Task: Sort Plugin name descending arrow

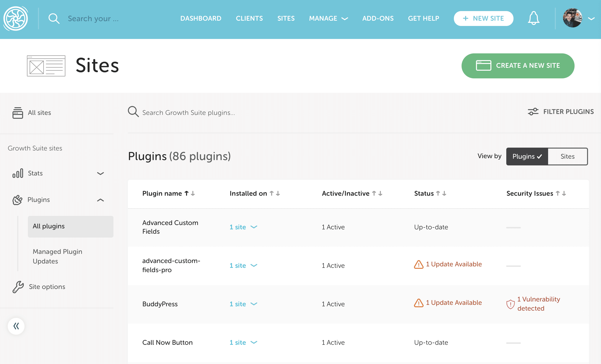Action: (x=193, y=194)
